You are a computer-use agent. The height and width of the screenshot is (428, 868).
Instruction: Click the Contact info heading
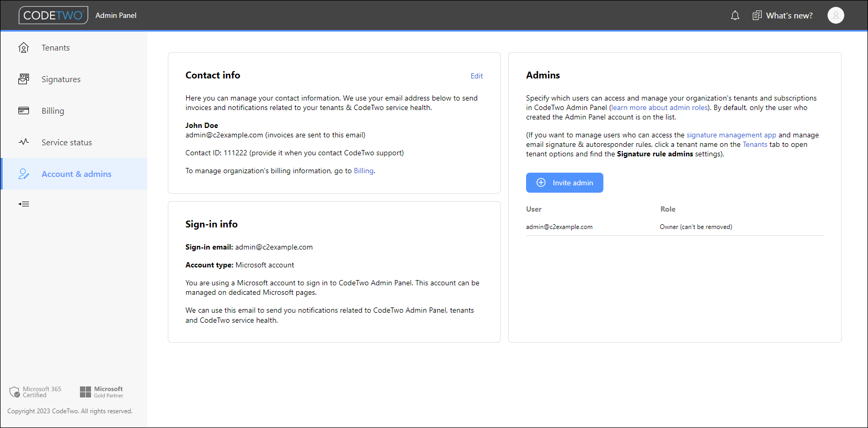[213, 75]
